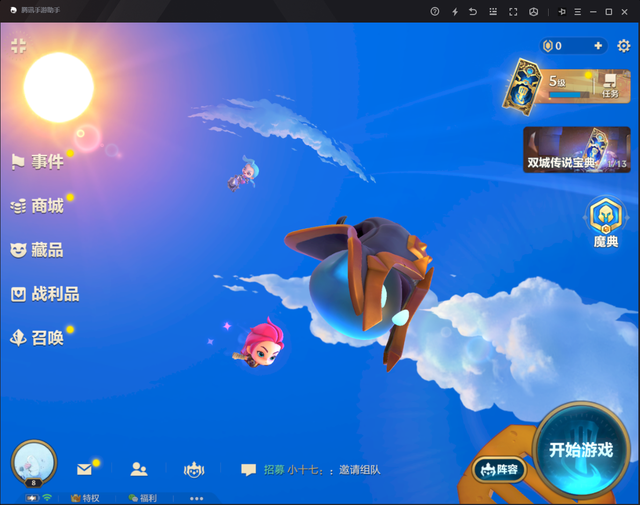Toggle the pin-window icon in title bar
Screen dimensions: 640x505
tap(562, 12)
